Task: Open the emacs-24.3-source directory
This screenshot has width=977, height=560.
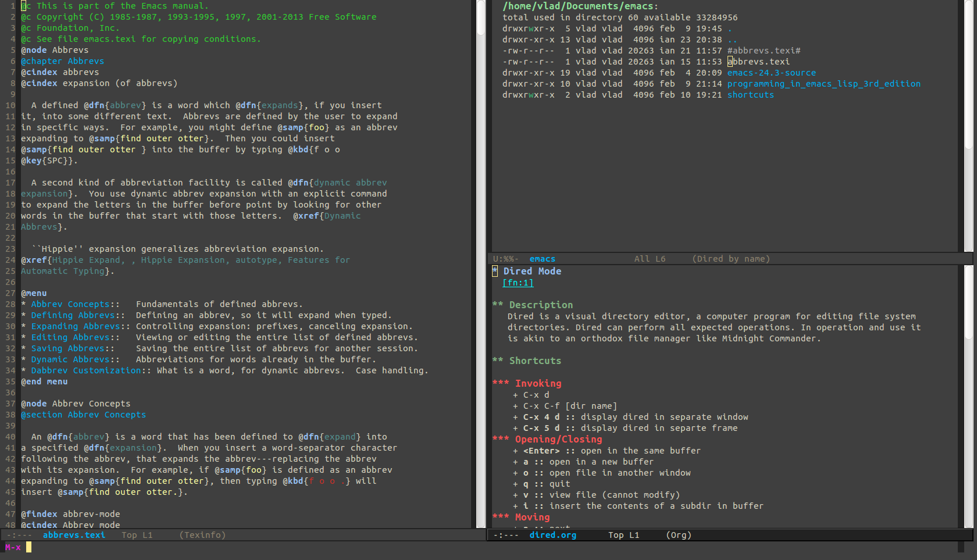Action: (x=771, y=73)
